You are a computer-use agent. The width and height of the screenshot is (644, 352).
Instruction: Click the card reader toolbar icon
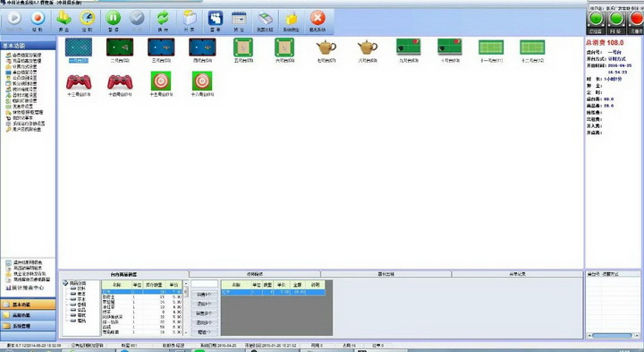[266, 19]
